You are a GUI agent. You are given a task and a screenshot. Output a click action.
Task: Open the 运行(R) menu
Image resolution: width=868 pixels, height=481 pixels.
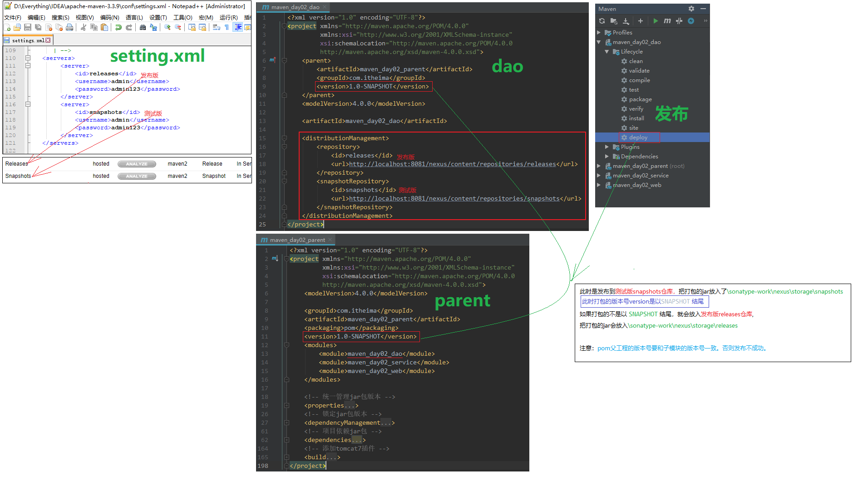(x=228, y=17)
